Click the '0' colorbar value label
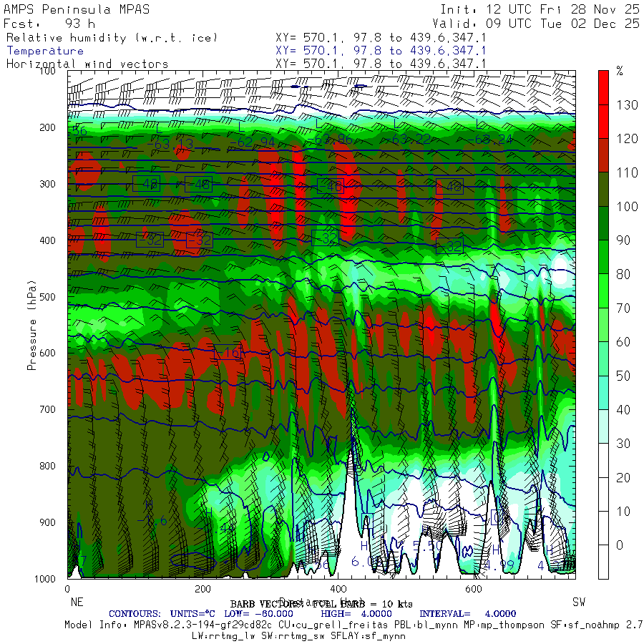Image resolution: width=644 pixels, height=644 pixels. [620, 545]
